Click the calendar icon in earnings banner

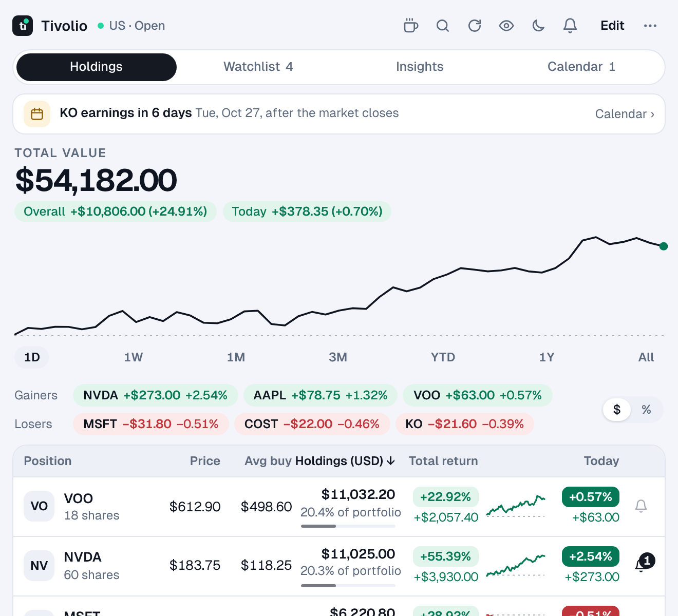(37, 114)
